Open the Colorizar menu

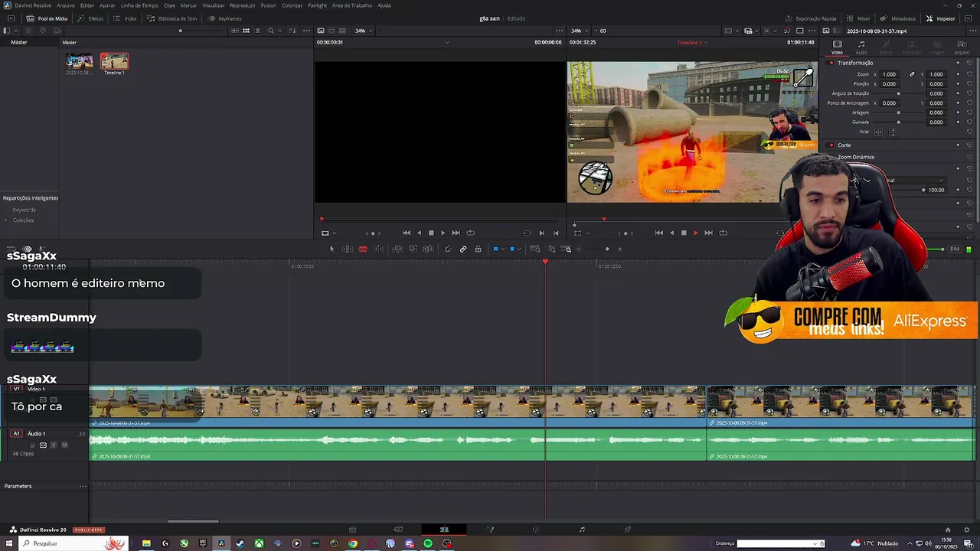tap(292, 5)
